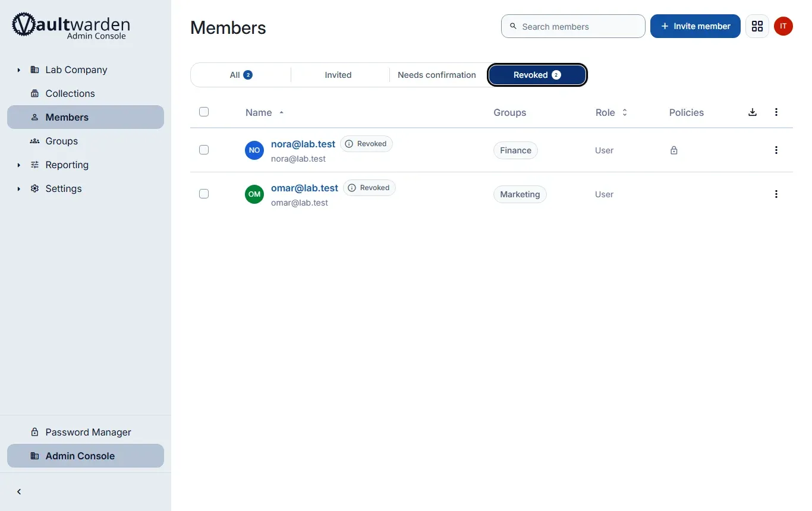Switch to the Invited tab

tap(338, 75)
